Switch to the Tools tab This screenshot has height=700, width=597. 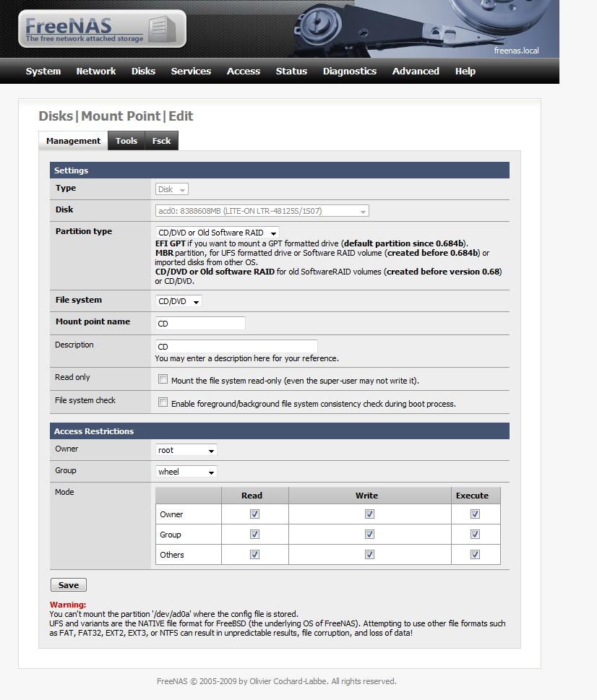point(126,141)
